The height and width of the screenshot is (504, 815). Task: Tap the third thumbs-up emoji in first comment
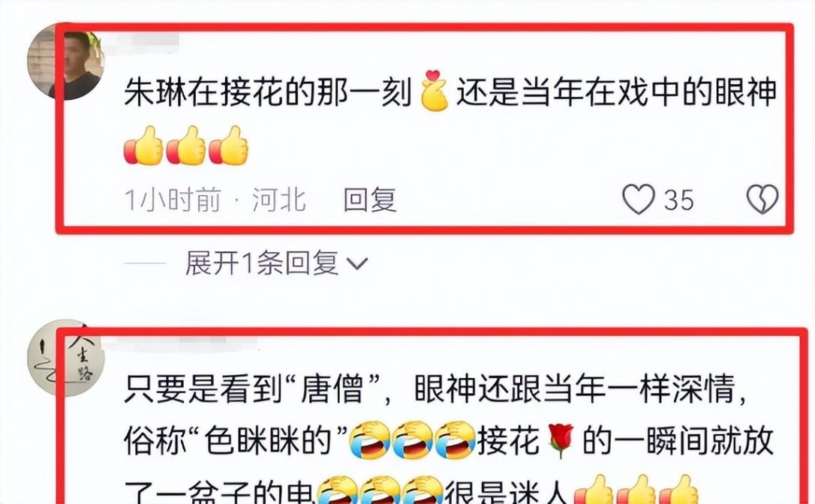229,145
